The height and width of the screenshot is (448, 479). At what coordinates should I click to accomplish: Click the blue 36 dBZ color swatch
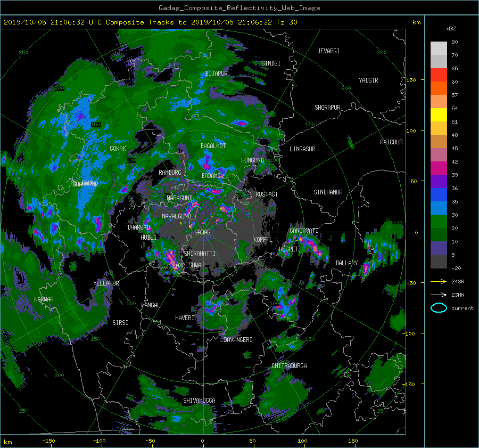pos(439,195)
